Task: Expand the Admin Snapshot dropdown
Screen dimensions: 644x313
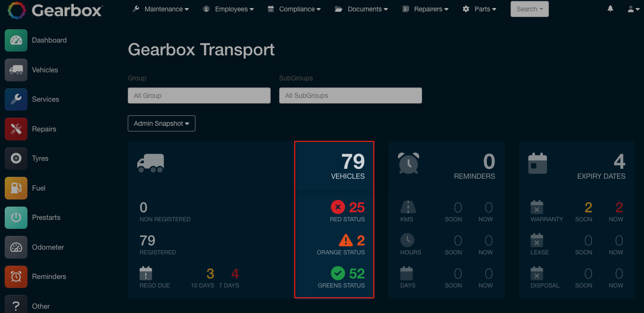Action: pos(161,123)
